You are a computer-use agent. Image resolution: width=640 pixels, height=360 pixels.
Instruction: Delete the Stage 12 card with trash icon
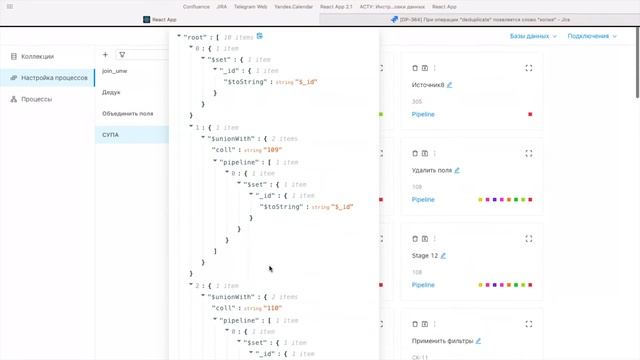[x=415, y=239]
